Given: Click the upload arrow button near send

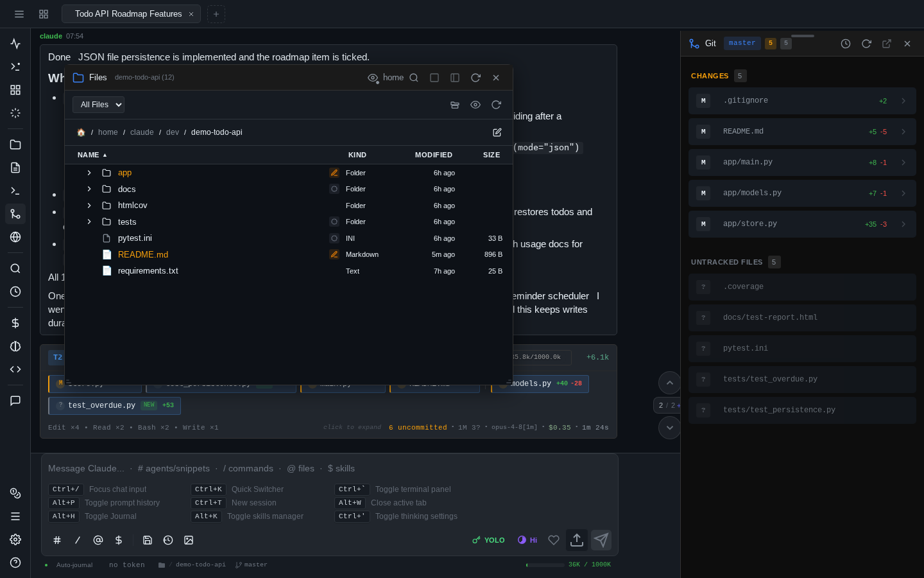Looking at the screenshot, I should click(577, 540).
